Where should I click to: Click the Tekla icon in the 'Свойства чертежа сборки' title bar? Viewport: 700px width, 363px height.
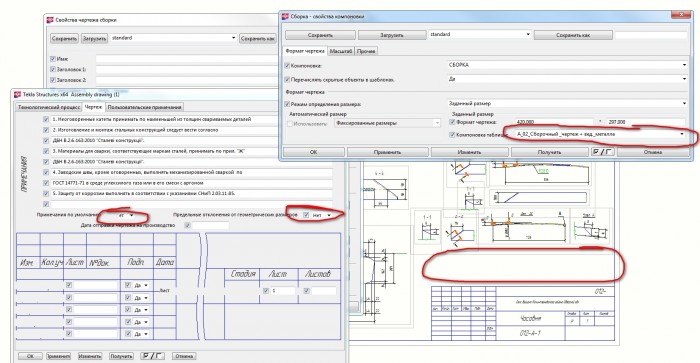point(50,20)
